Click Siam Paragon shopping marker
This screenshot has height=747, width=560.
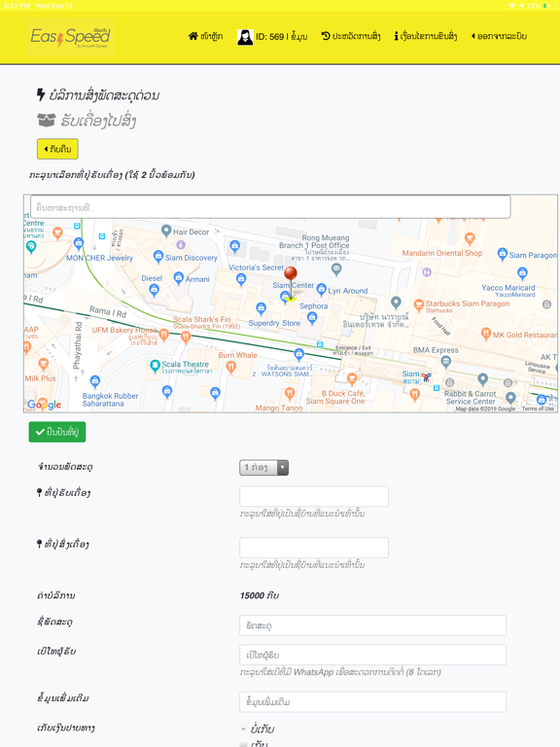point(503,254)
